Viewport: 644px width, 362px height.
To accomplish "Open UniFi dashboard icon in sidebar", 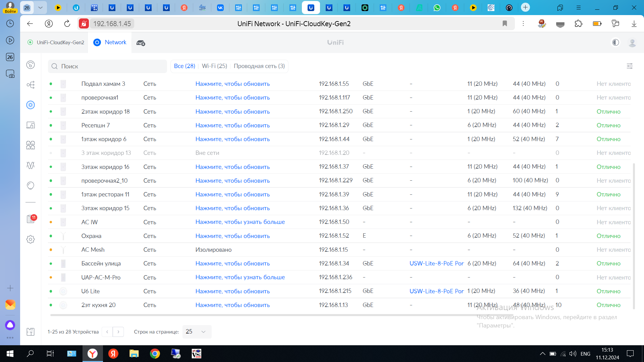I will coord(31,65).
